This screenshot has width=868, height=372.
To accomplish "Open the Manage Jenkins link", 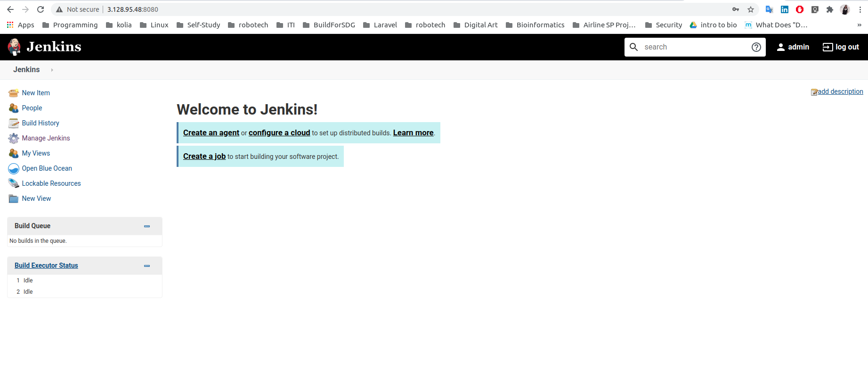I will pyautogui.click(x=46, y=138).
